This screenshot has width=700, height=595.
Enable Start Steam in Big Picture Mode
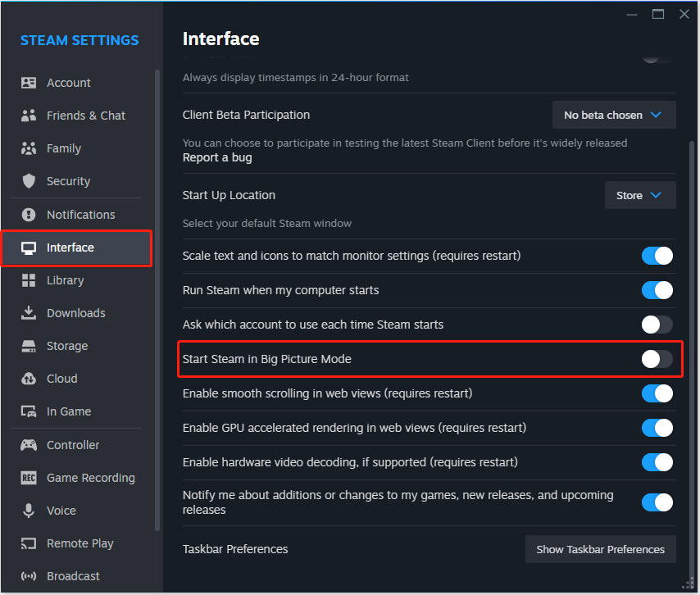click(x=657, y=359)
